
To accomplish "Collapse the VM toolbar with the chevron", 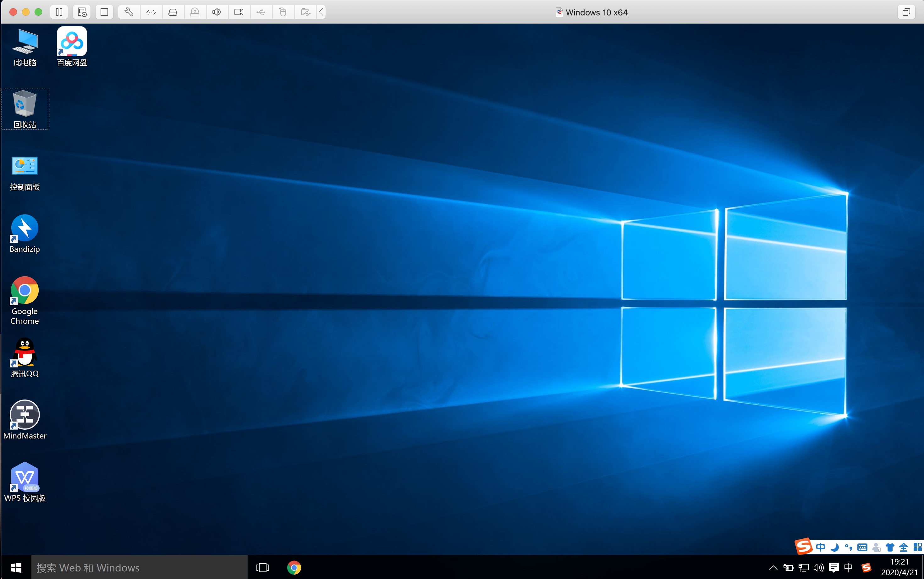I will pyautogui.click(x=321, y=12).
